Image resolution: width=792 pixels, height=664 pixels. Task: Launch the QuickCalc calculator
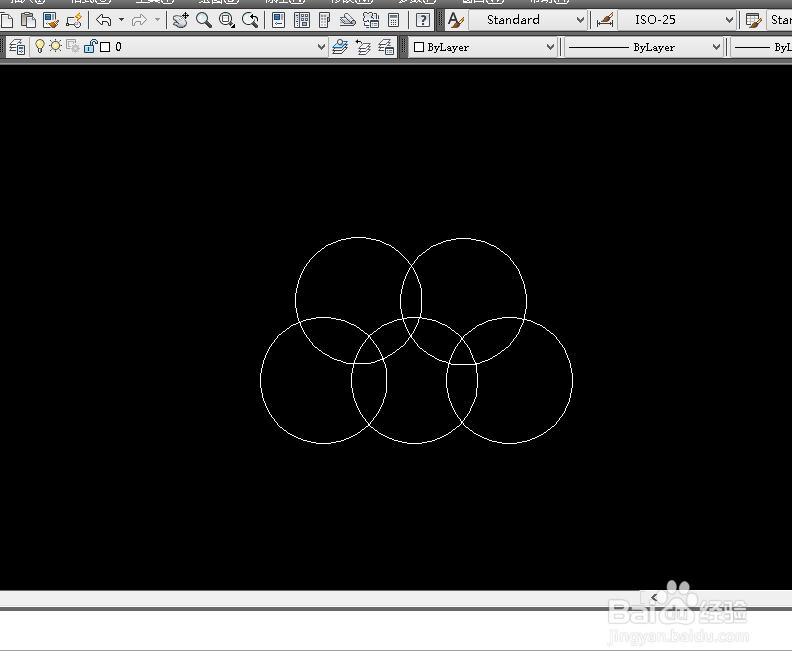[x=393, y=20]
